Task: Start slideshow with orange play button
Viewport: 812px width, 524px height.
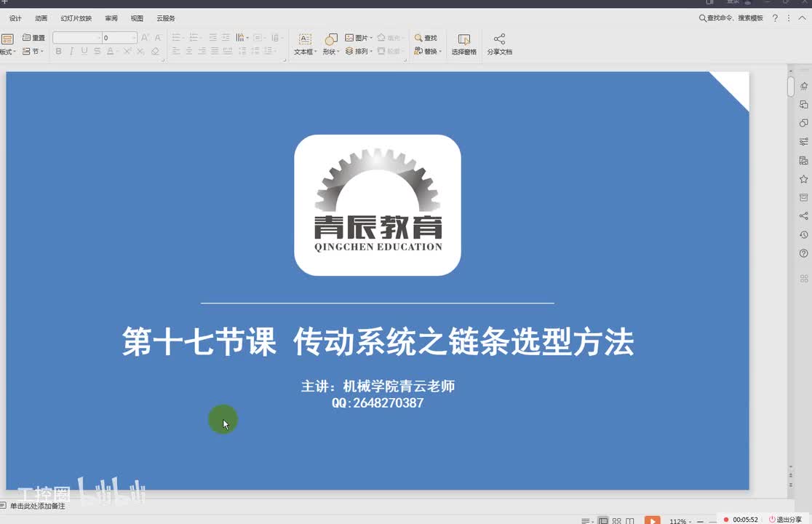Action: (653, 520)
